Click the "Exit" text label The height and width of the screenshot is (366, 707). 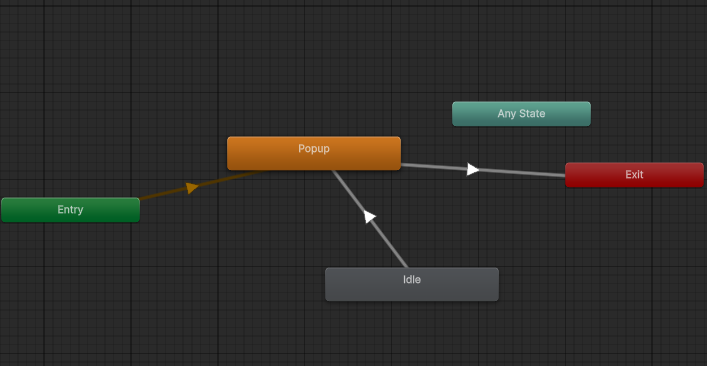pyautogui.click(x=634, y=174)
